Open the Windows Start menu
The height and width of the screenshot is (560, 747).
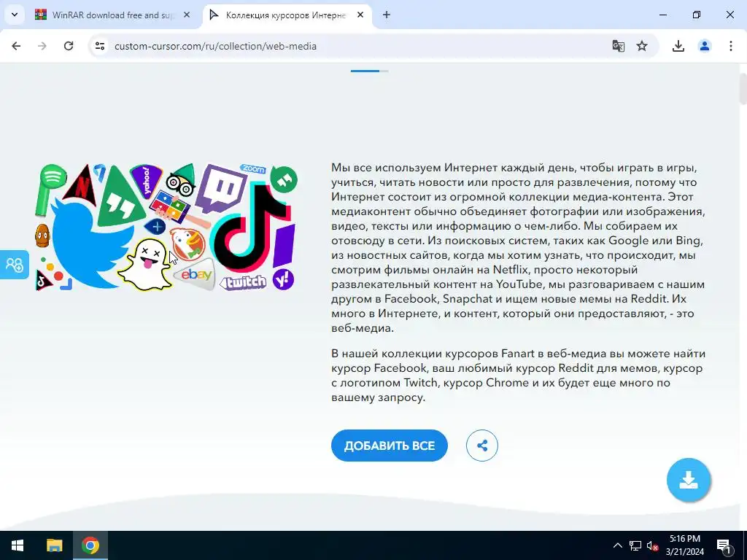18,545
